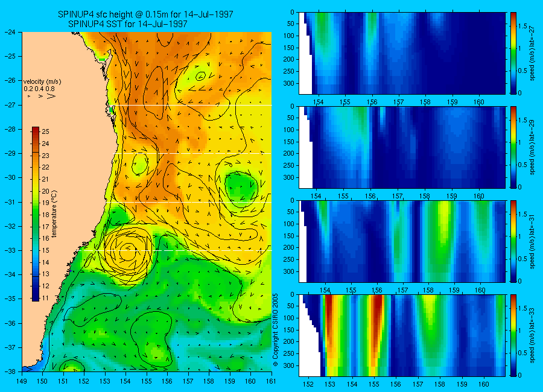Click the '152' longitude tick under the lat=-33 section
Image resolution: width=543 pixels, height=392 pixels.
308,384
